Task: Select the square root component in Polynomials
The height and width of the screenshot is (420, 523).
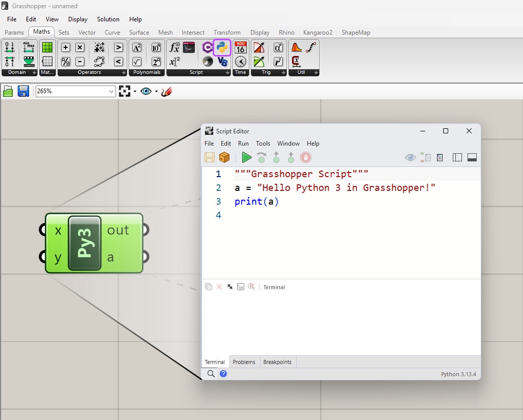Action: click(x=137, y=62)
